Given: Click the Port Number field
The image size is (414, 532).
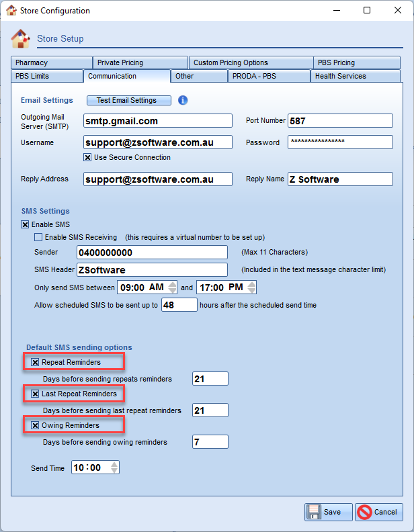Looking at the screenshot, I should [340, 121].
